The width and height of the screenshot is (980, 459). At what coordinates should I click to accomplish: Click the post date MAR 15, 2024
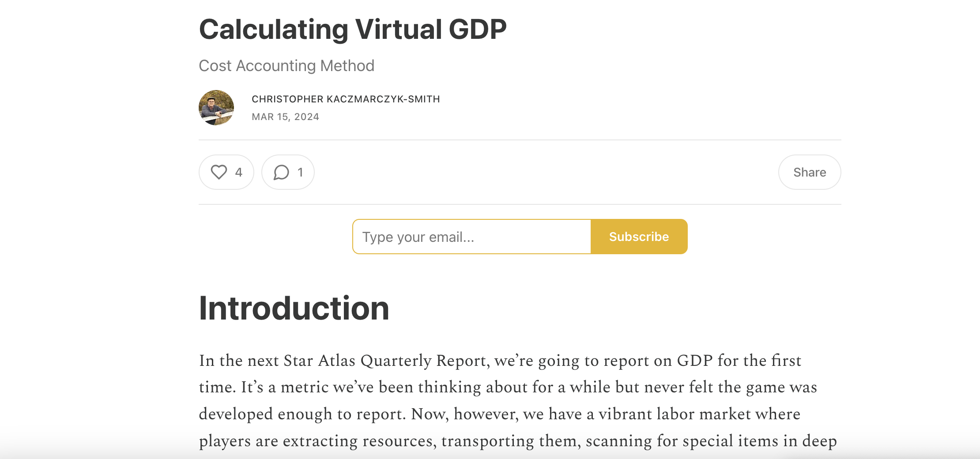pyautogui.click(x=286, y=117)
